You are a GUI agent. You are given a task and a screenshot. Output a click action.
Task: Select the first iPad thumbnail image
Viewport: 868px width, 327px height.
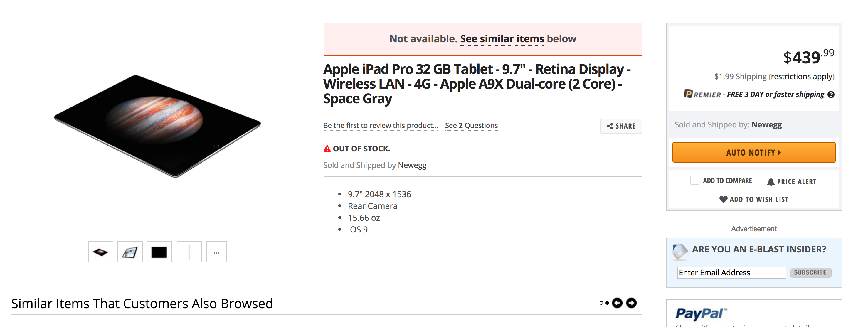100,252
